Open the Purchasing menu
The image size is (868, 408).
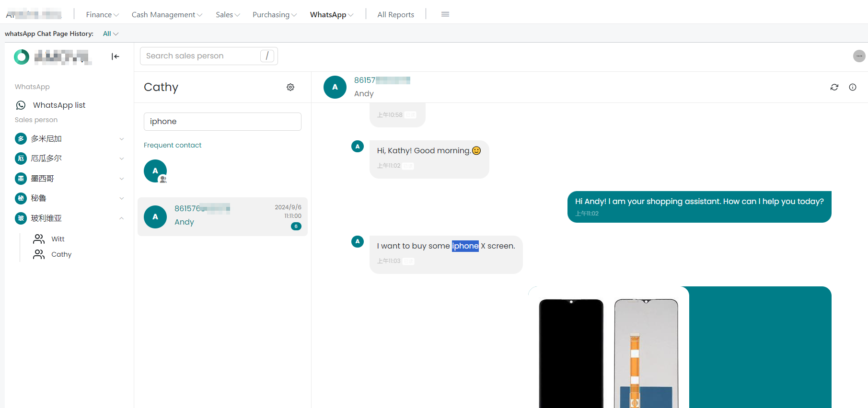coord(274,15)
